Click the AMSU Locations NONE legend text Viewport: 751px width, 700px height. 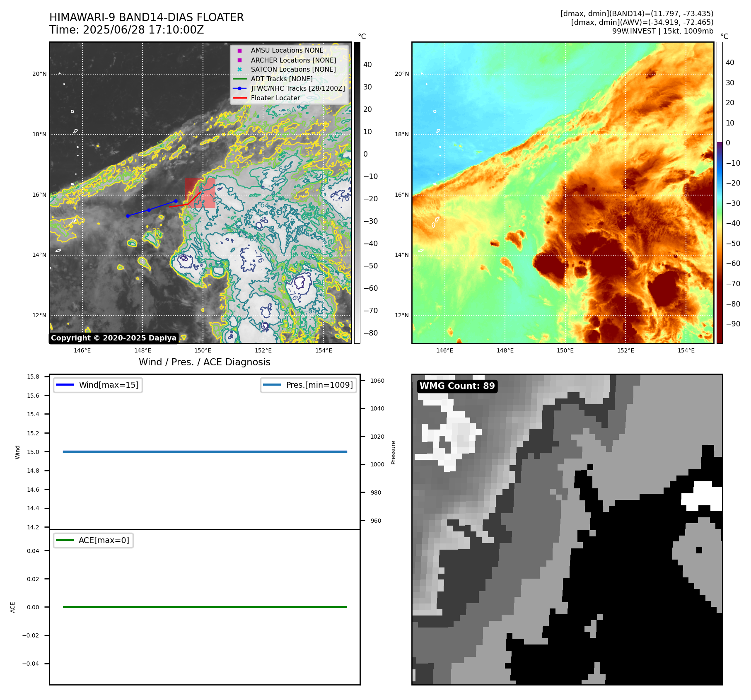287,51
